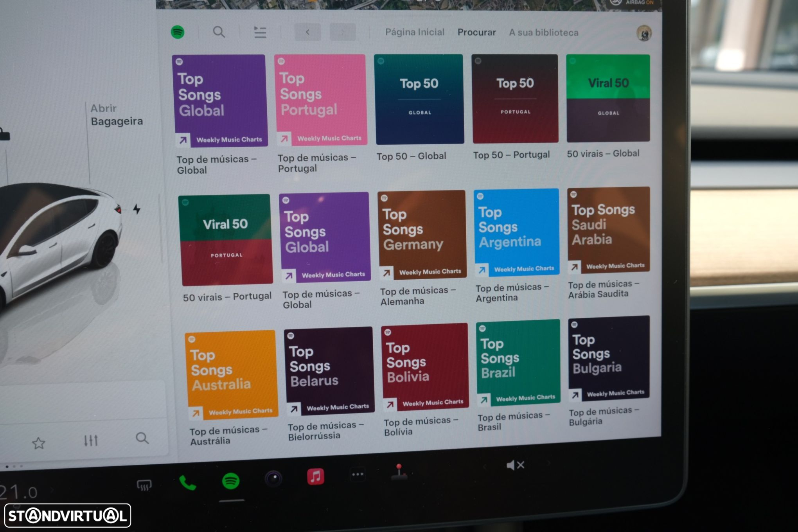Open favorites star icon in media panel
The image size is (798, 532).
(x=39, y=443)
